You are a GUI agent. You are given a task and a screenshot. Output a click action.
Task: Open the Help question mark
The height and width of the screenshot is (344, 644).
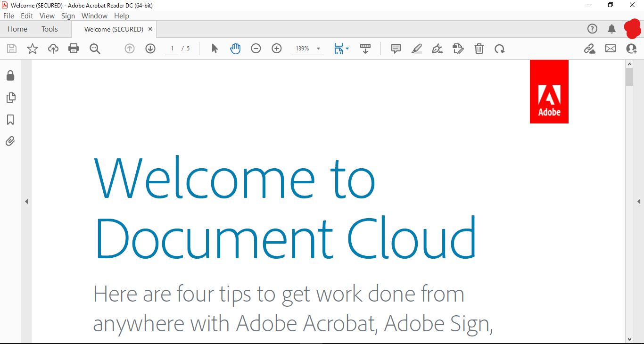tap(592, 29)
